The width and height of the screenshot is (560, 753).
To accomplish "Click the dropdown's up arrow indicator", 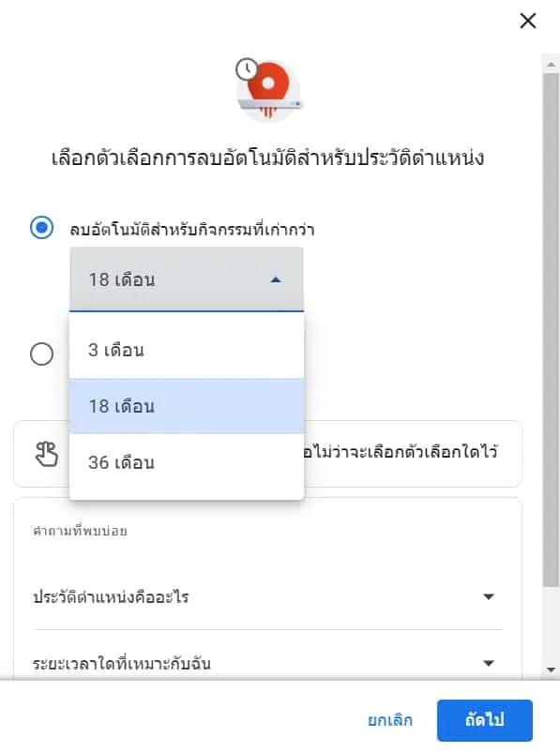I will [x=276, y=279].
